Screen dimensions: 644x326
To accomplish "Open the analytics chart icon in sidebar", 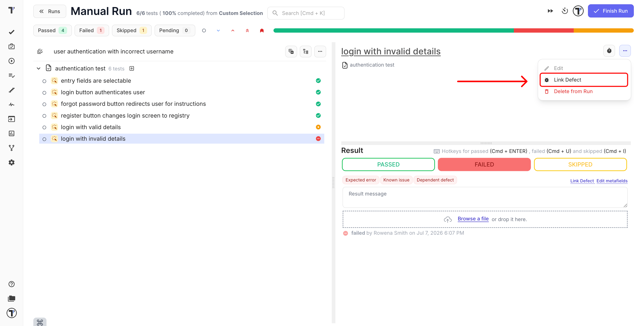I will [x=12, y=133].
